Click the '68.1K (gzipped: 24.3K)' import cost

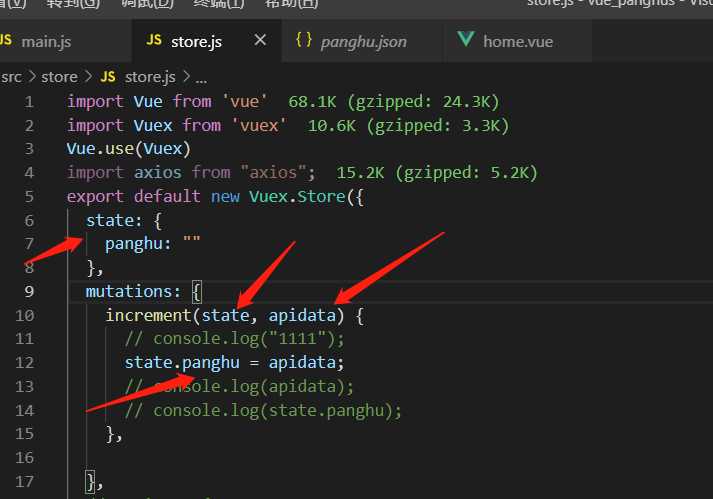click(394, 102)
